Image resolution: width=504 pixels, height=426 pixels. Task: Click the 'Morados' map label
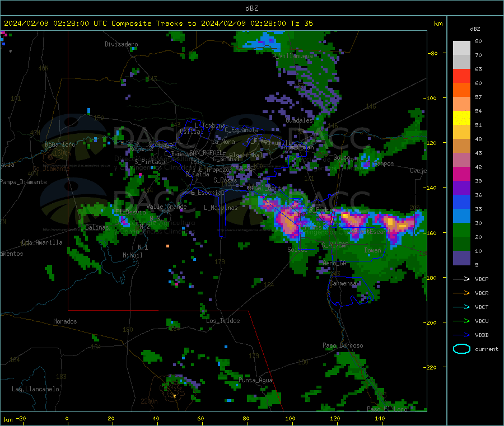(65, 321)
